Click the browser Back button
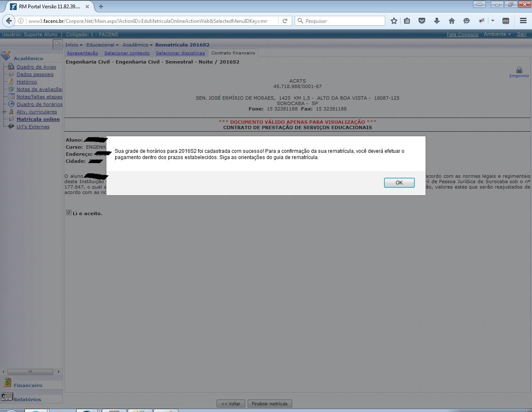Image resolution: width=532 pixels, height=412 pixels. [9, 21]
